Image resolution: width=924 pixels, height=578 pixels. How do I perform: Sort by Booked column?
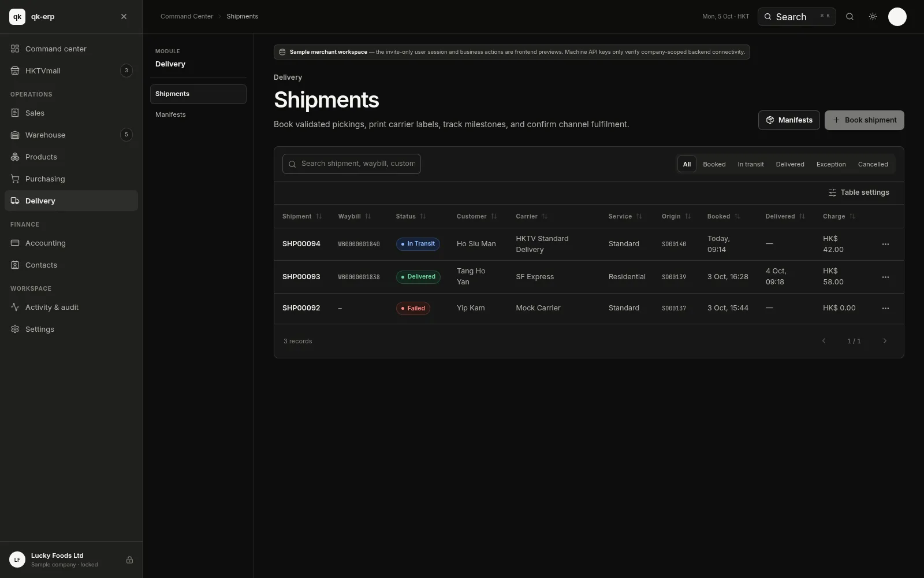coord(724,216)
